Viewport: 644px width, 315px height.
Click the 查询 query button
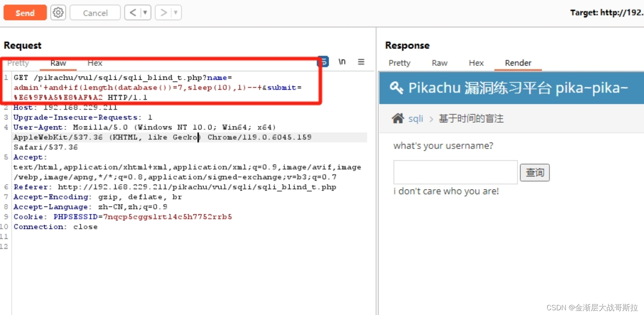535,172
